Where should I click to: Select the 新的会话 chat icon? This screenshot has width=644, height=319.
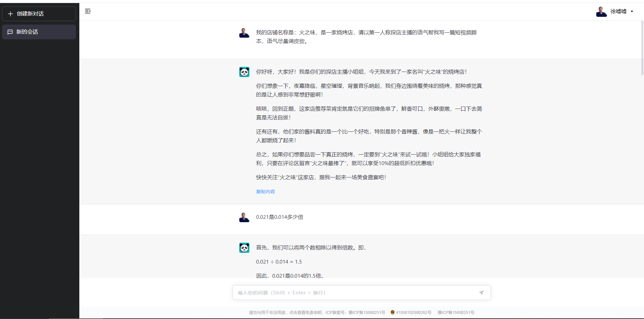[x=10, y=32]
